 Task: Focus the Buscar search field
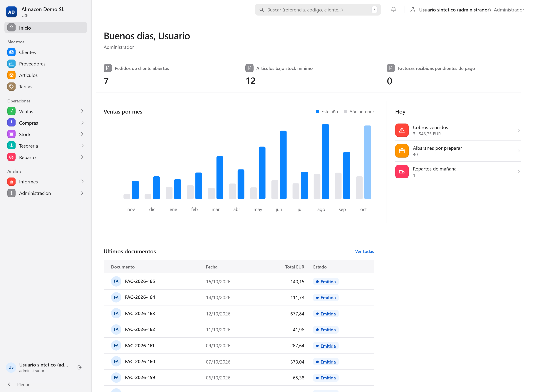(x=318, y=9)
